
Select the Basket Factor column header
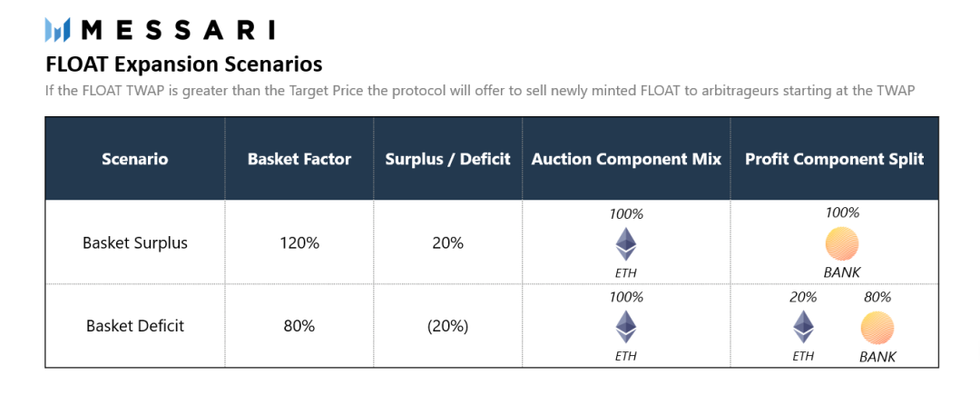pos(299,159)
